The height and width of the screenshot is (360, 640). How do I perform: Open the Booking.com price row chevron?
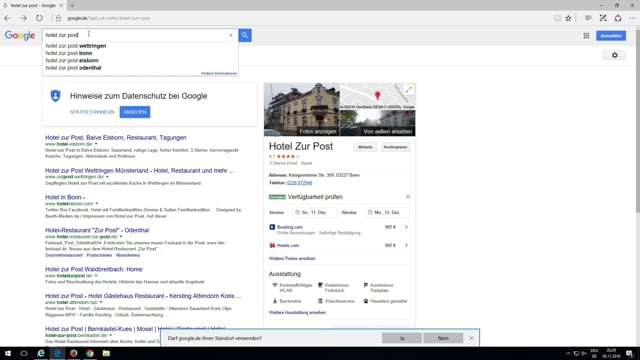point(406,227)
